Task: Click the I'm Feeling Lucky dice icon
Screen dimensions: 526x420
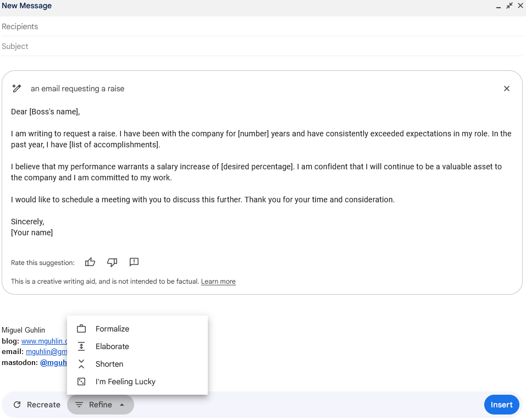Action: click(x=81, y=382)
